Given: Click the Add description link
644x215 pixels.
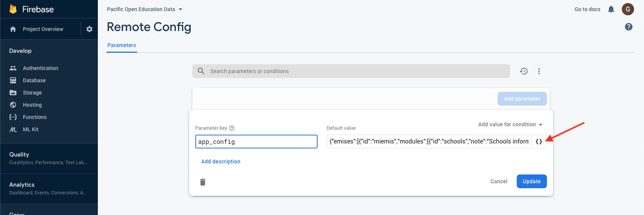Looking at the screenshot, I should 221,161.
